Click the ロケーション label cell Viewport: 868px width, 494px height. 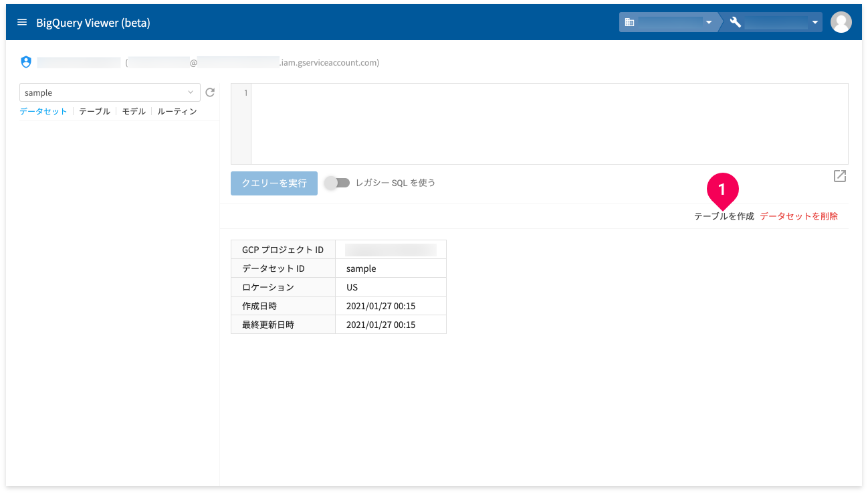click(283, 287)
